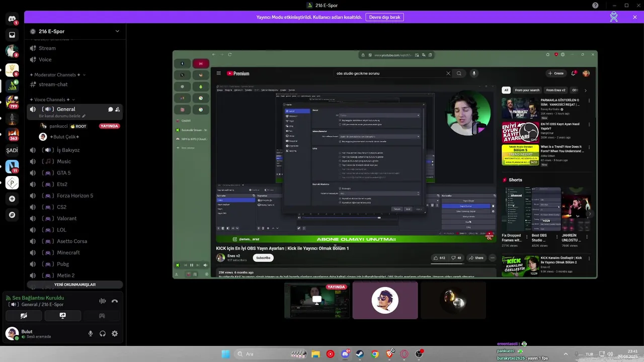
Task: Show hidden system tray icons
Action: (x=566, y=354)
